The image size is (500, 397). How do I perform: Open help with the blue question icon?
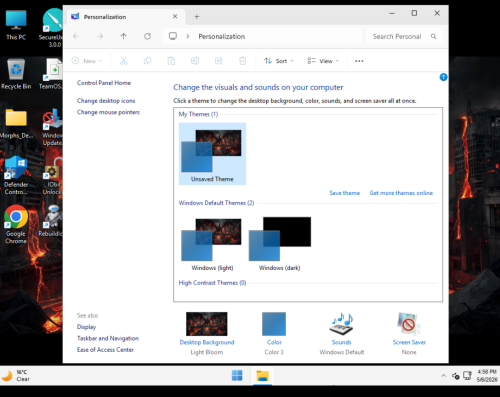tap(443, 77)
